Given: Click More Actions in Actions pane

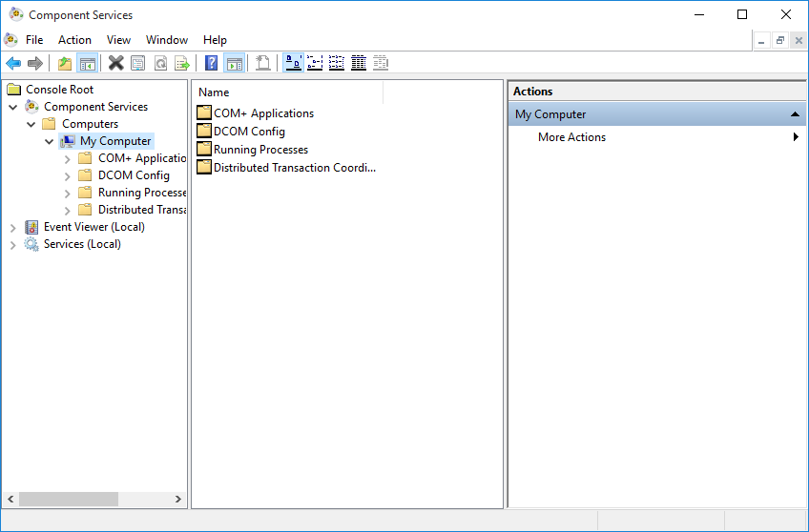Looking at the screenshot, I should (x=571, y=137).
